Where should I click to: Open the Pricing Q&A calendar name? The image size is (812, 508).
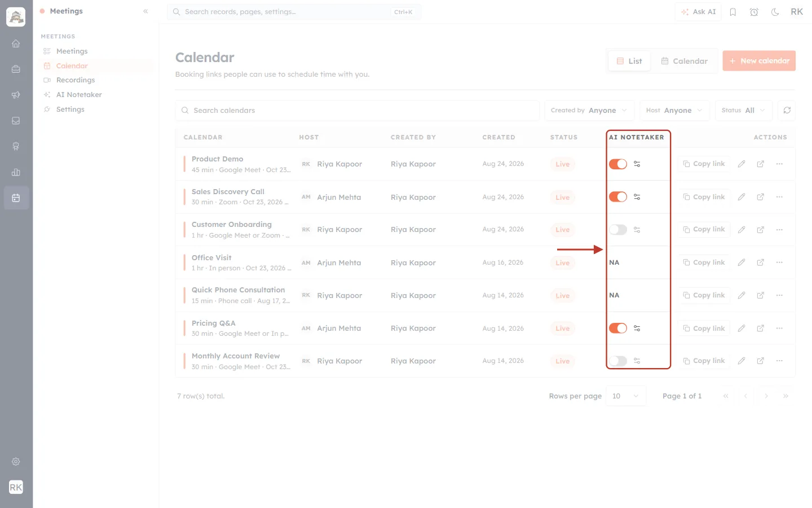point(214,323)
